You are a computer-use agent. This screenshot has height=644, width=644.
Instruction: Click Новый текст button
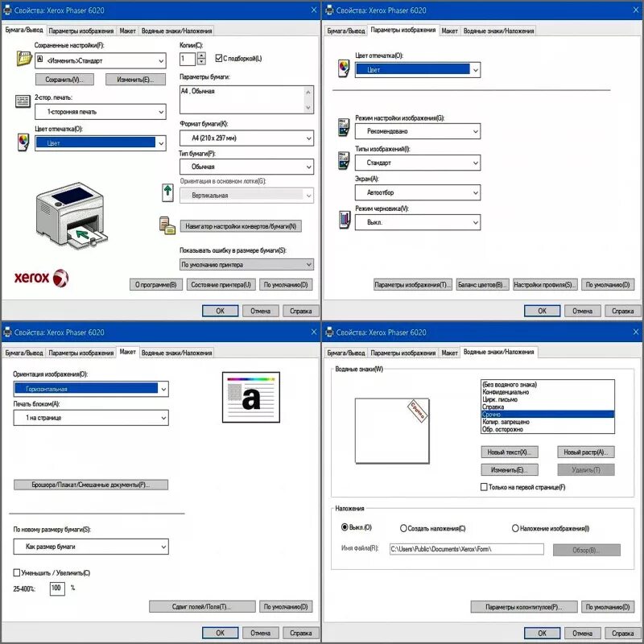[x=510, y=452]
